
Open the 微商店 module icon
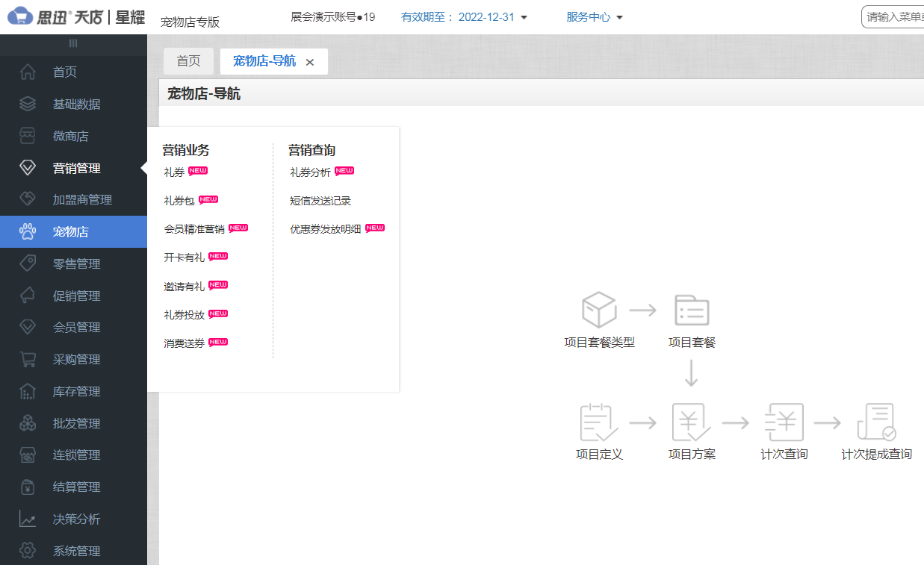point(28,136)
